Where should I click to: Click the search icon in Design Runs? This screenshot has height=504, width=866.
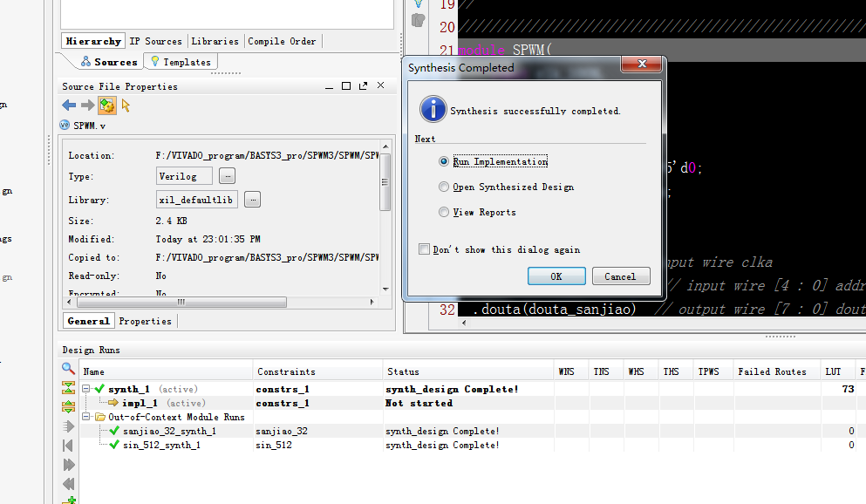(x=68, y=369)
